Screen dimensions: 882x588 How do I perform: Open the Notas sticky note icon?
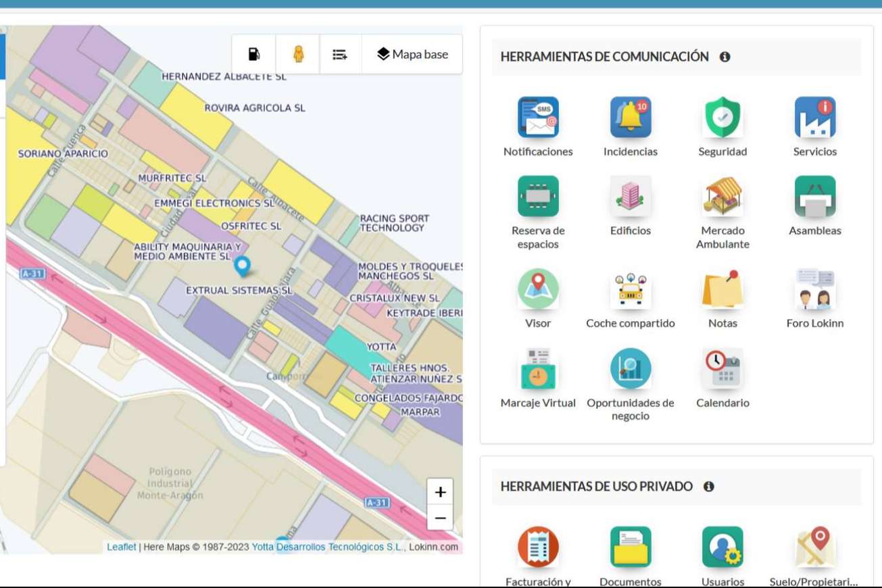(x=722, y=289)
